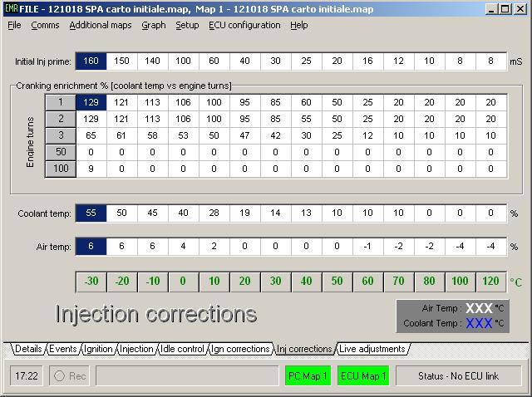Click the -20 °C temperature header
This screenshot has height=397, width=532.
tap(122, 282)
